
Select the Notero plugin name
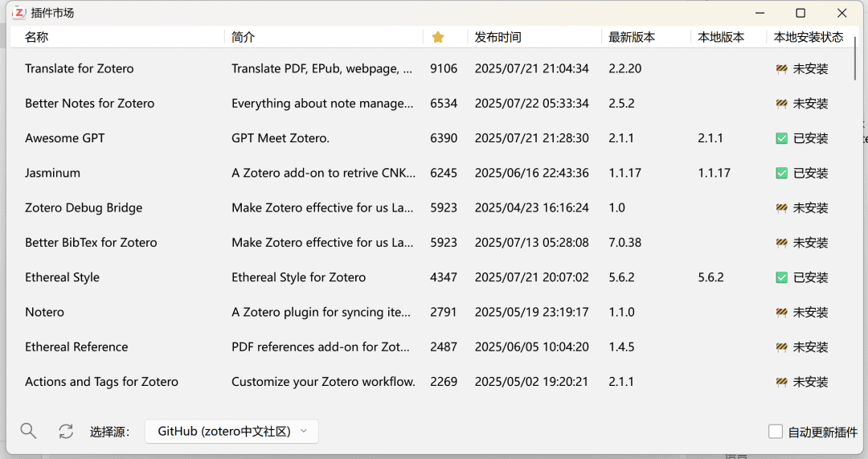click(x=44, y=312)
